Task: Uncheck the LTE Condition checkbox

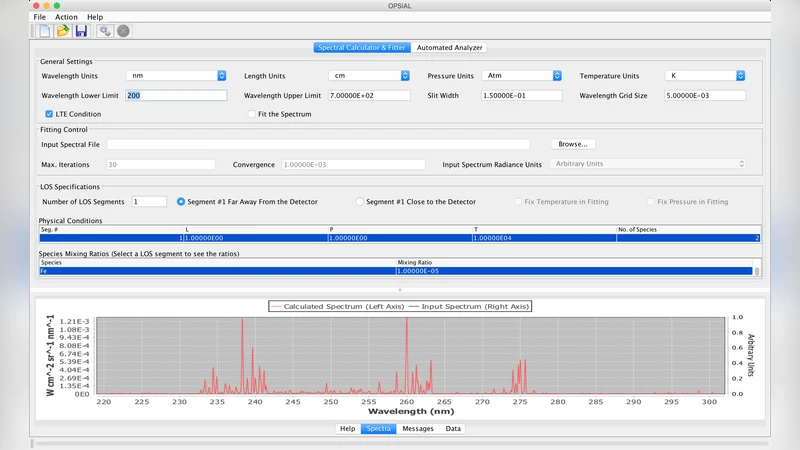Action: coord(49,114)
